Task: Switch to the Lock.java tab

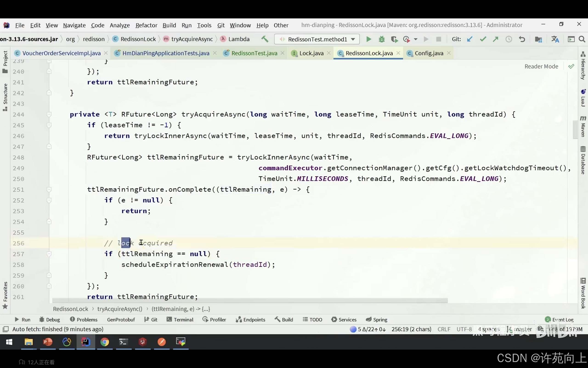Action: [x=311, y=53]
